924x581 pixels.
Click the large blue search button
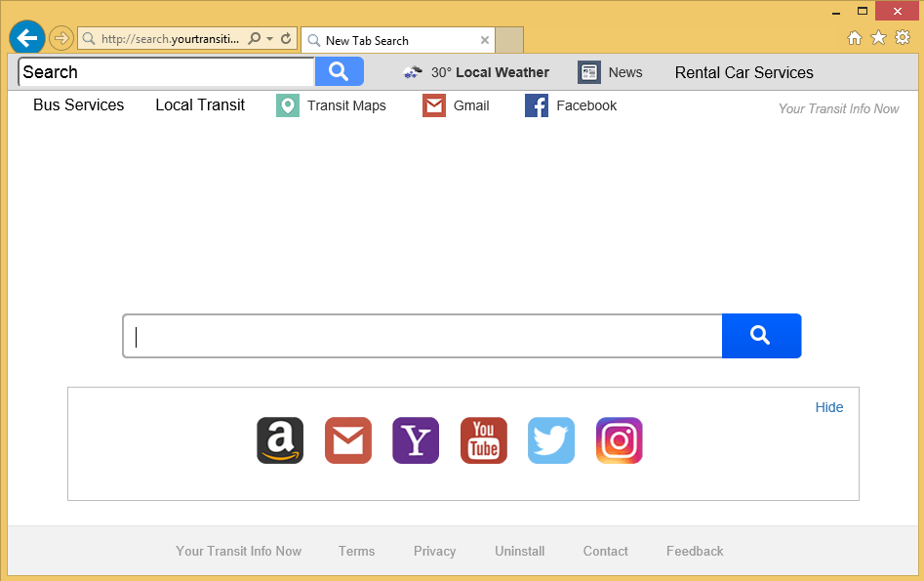click(761, 336)
